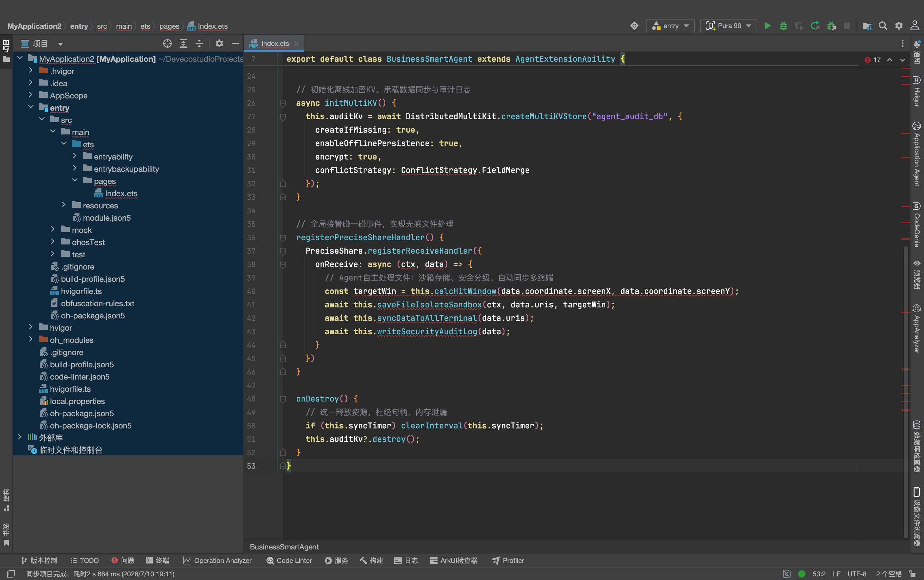Collapse all tree nodes in project panel
The image size is (924, 580).
tap(199, 43)
